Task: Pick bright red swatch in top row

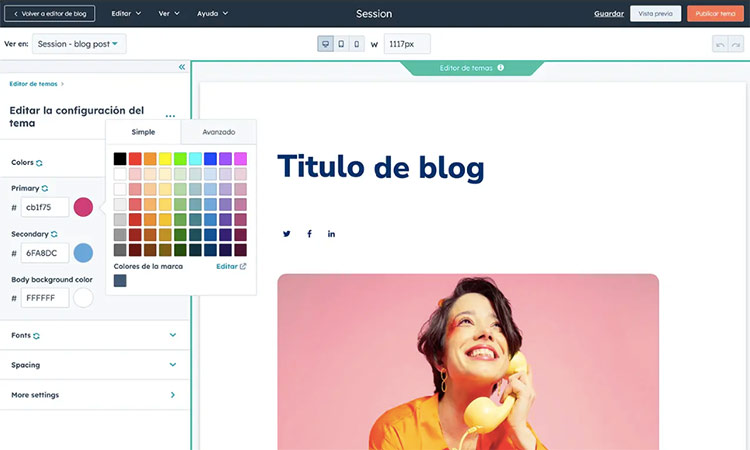Action: 135,159
